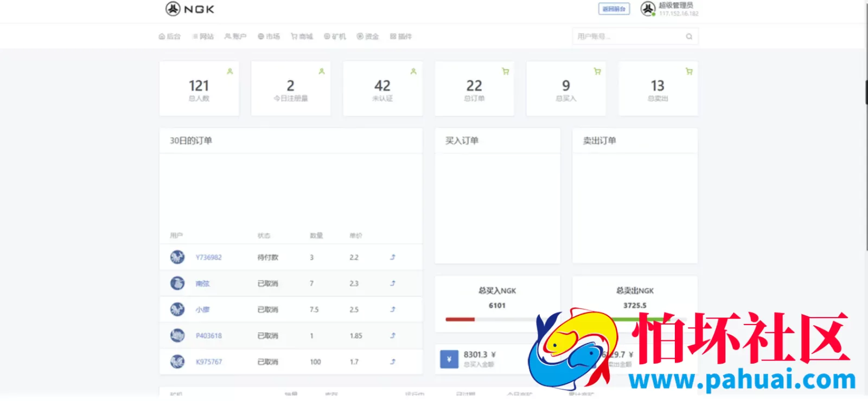Click the 已取消 status in 南弦 row
Viewport: 868px width, 401px height.
(x=267, y=283)
